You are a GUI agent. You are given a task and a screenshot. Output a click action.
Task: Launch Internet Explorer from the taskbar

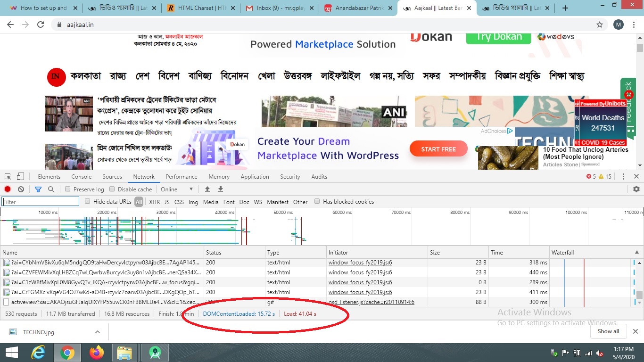pyautogui.click(x=38, y=353)
